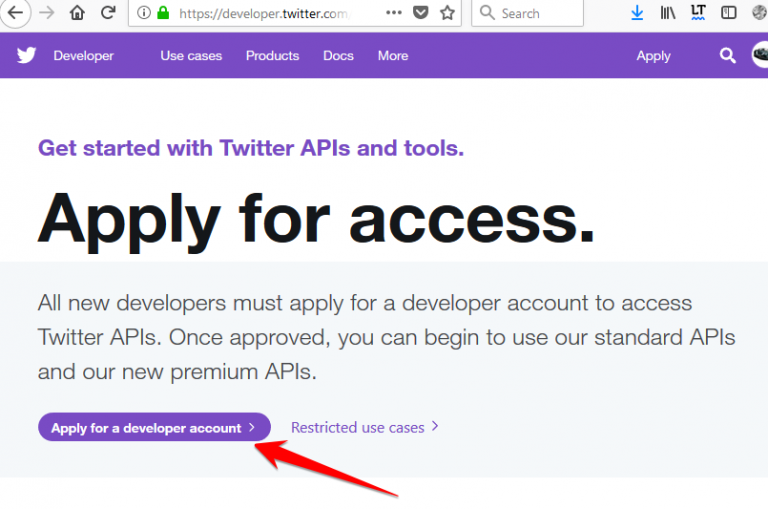
Task: Click the Twitter bird logo
Action: coord(26,55)
